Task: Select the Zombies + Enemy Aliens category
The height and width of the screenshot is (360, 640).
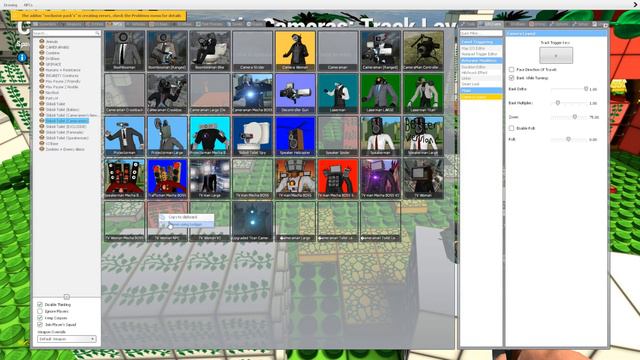Action: [x=65, y=149]
